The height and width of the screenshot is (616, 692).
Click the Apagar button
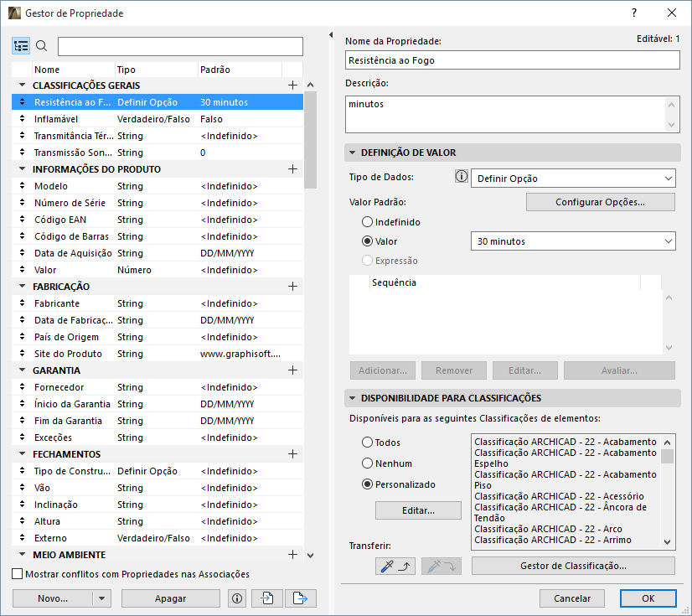coord(170,598)
